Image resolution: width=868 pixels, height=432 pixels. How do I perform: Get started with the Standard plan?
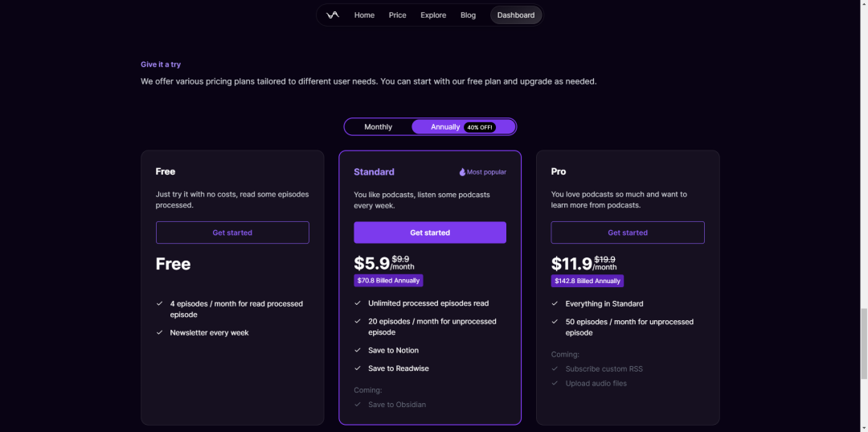coord(430,232)
